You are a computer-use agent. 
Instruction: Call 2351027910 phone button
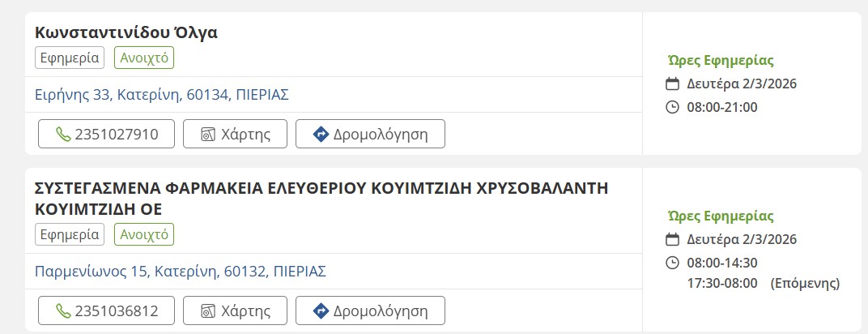(106, 134)
